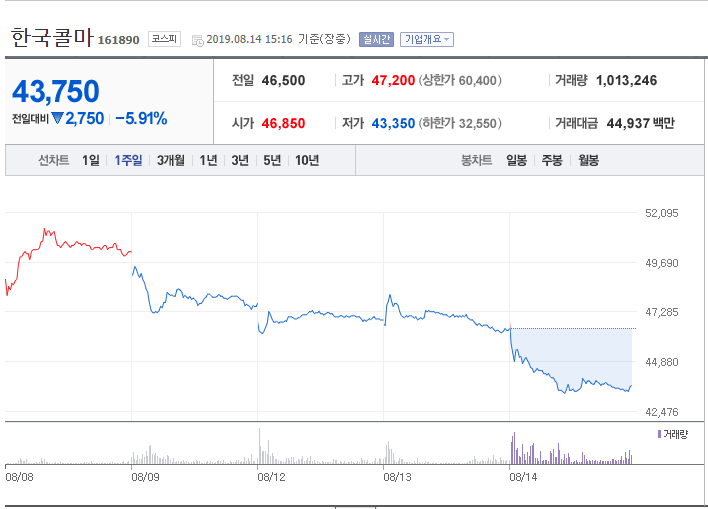Viewport: 708px width, 509px height.
Task: Select the 1일 line chart tab
Action: [90, 160]
